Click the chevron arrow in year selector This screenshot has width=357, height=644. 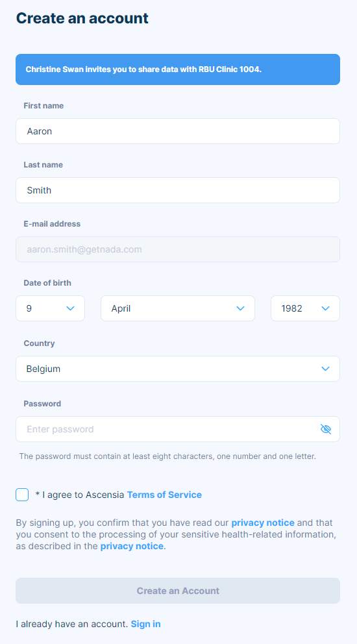click(326, 308)
